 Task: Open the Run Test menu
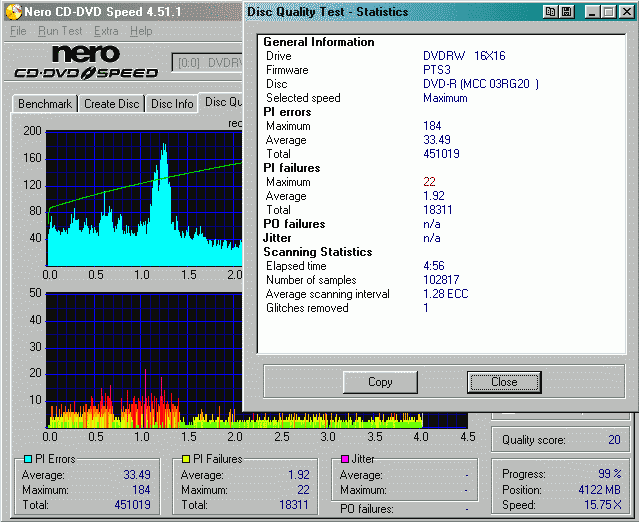60,31
